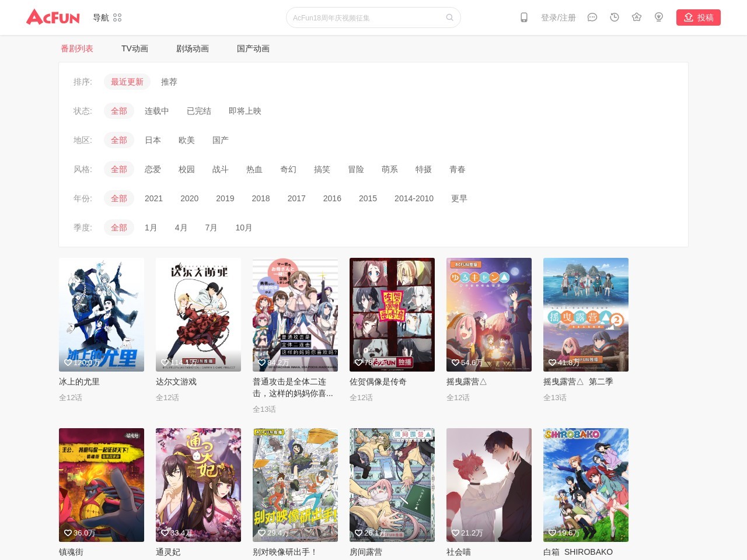Sort by 最近更新
The height and width of the screenshot is (560, 747).
coord(127,82)
